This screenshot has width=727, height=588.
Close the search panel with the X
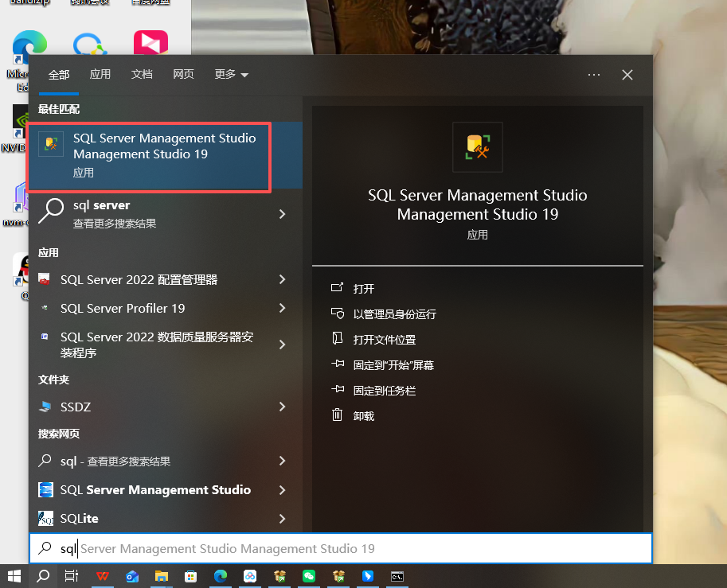point(627,75)
